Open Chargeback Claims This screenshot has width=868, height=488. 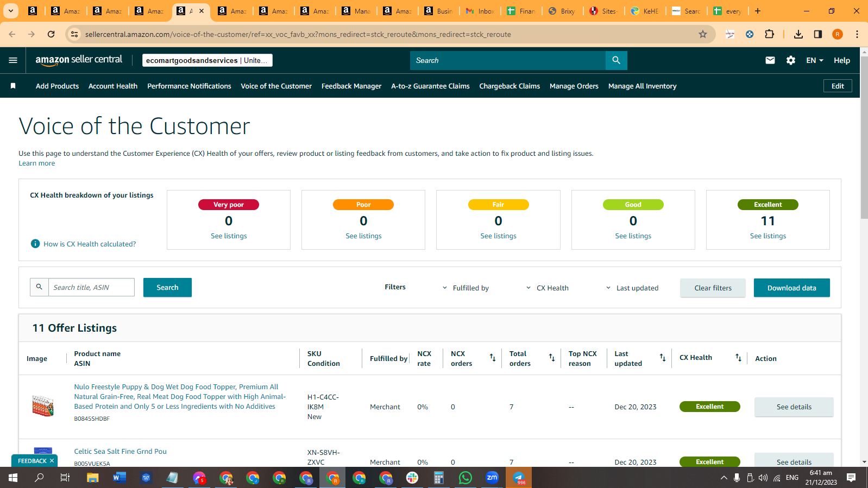pyautogui.click(x=510, y=86)
